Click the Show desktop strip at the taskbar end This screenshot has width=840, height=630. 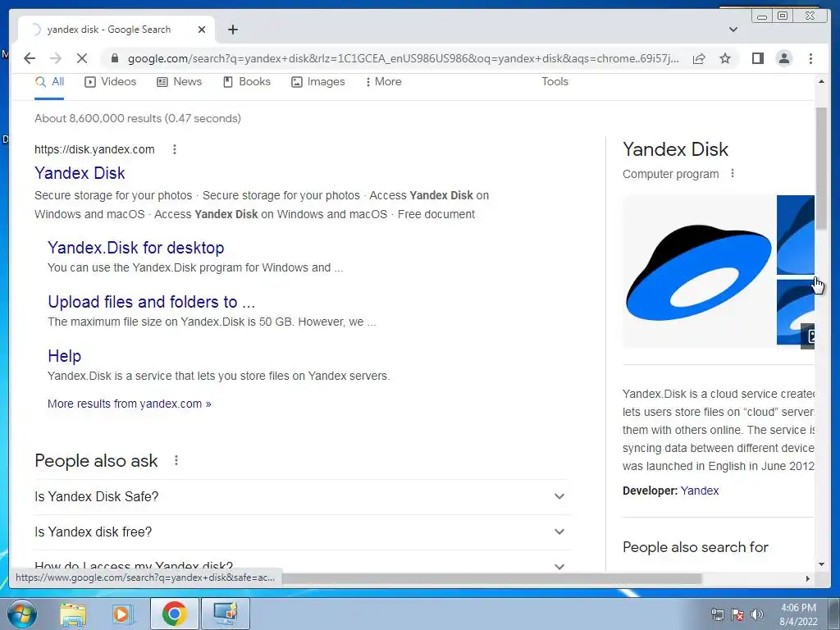click(834, 614)
